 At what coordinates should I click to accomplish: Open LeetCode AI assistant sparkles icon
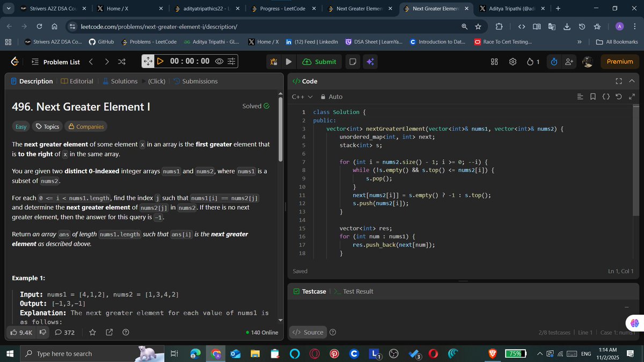point(370,61)
